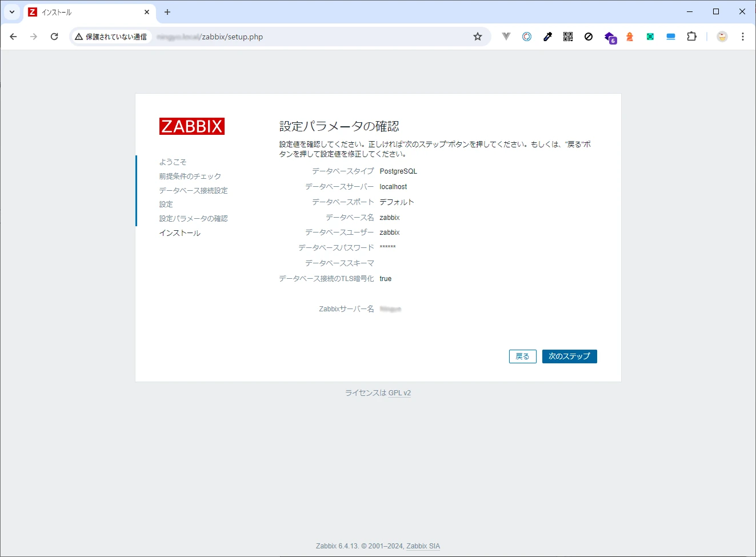Click the masked database password value
The height and width of the screenshot is (557, 756).
(388, 247)
